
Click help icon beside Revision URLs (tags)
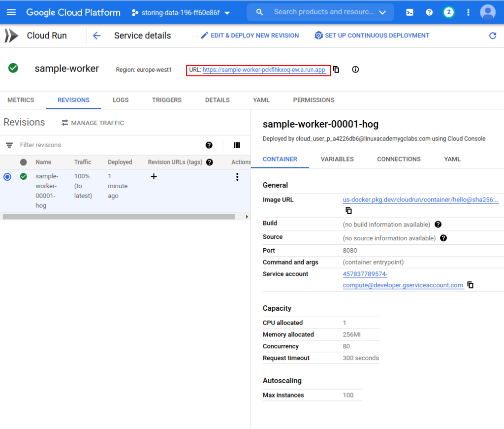(210, 162)
